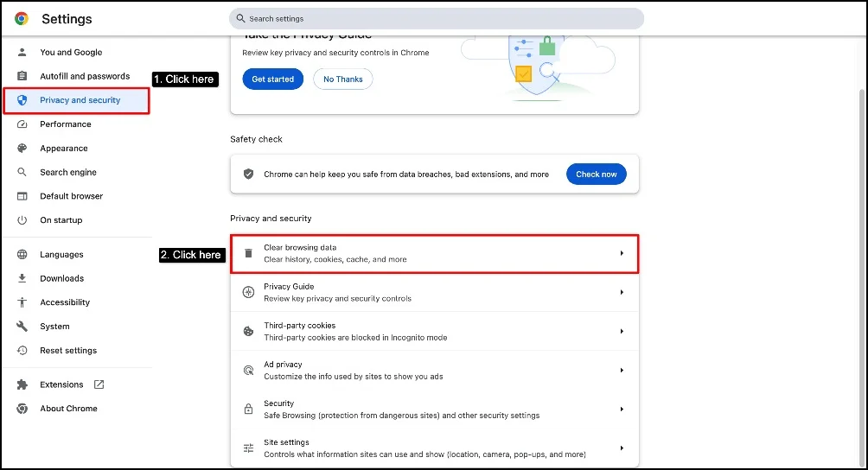Click the trash icon for Clear browsing data

click(x=248, y=253)
